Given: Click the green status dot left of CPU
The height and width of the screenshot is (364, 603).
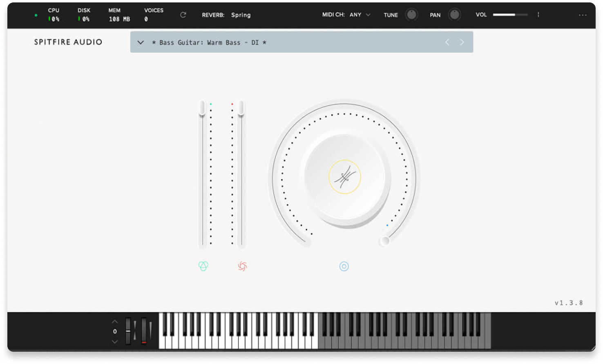Looking at the screenshot, I should pyautogui.click(x=36, y=15).
